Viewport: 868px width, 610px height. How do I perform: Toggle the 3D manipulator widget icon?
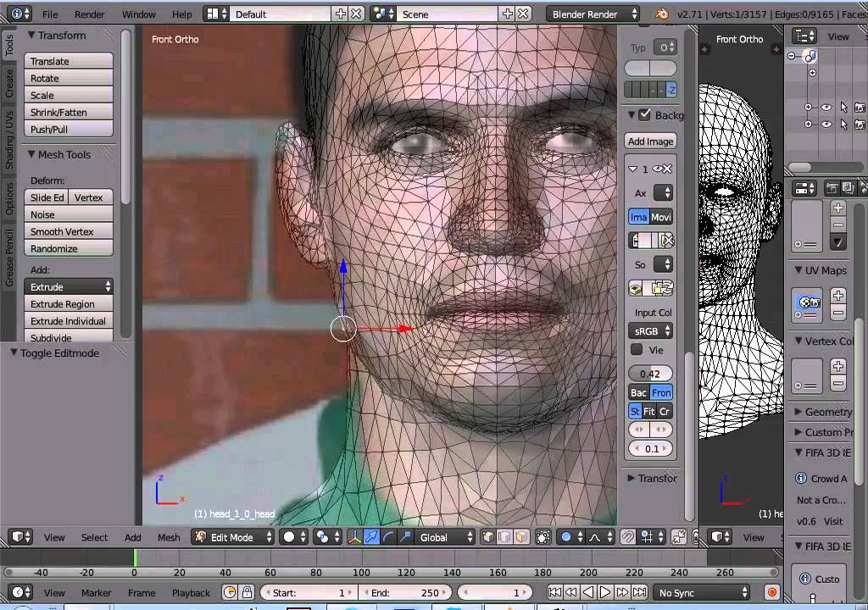click(354, 537)
